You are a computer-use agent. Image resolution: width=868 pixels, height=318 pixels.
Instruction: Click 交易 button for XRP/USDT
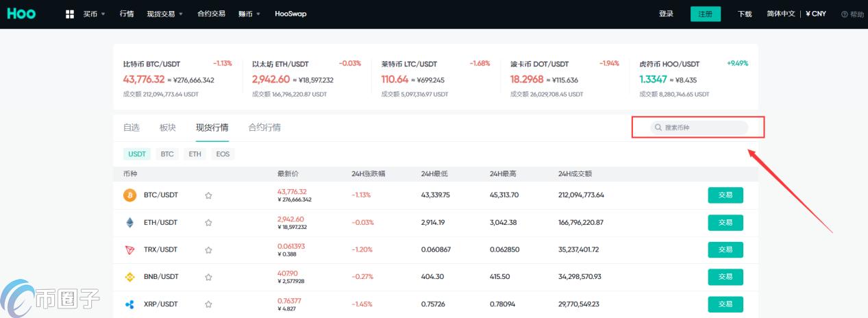coord(726,304)
